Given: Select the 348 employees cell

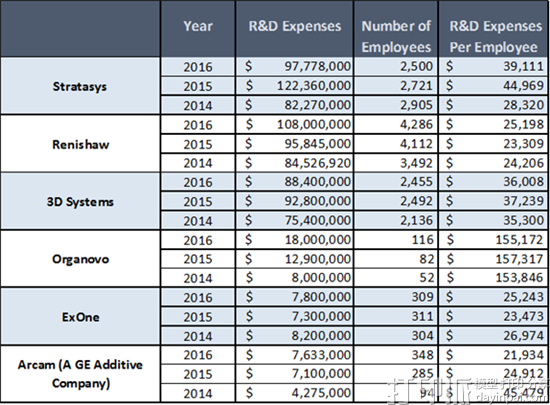Looking at the screenshot, I should 396,355.
